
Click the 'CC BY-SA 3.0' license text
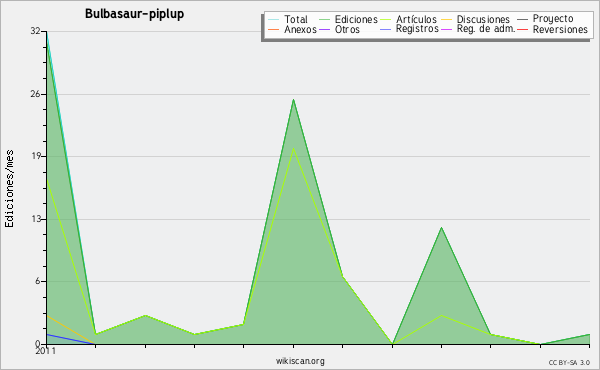click(569, 363)
